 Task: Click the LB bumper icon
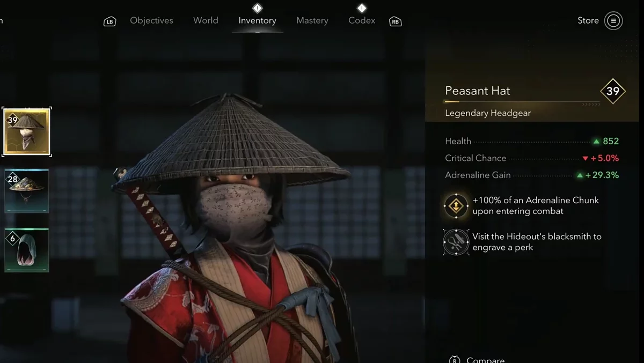click(110, 21)
